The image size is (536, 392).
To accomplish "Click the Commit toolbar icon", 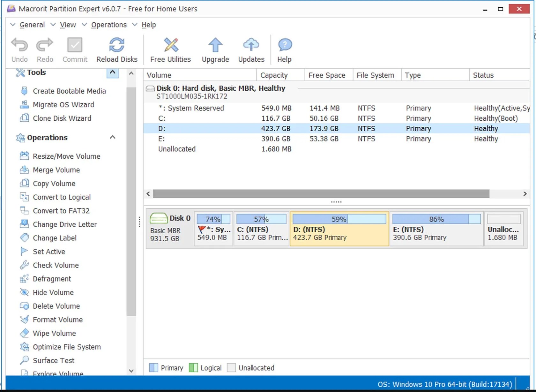I will pos(75,49).
